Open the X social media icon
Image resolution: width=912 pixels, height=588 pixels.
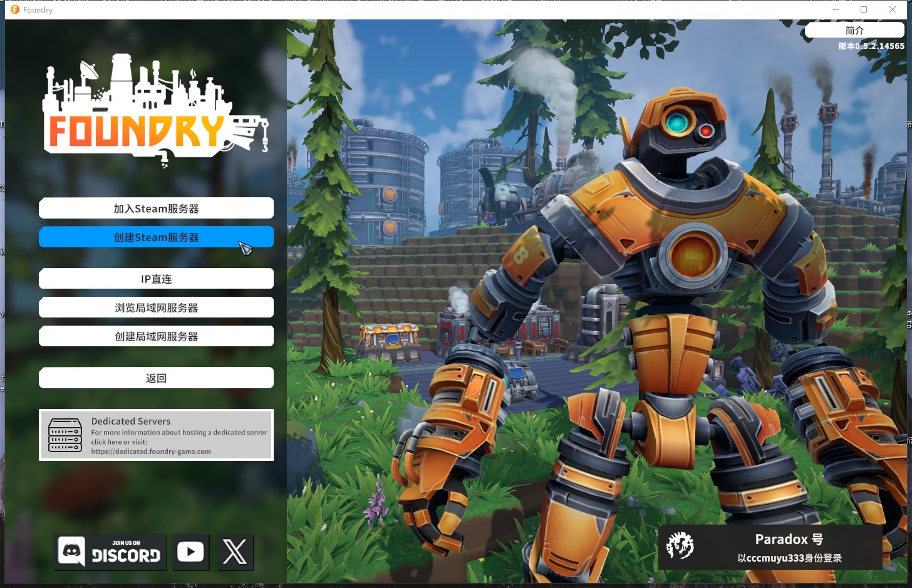click(235, 552)
